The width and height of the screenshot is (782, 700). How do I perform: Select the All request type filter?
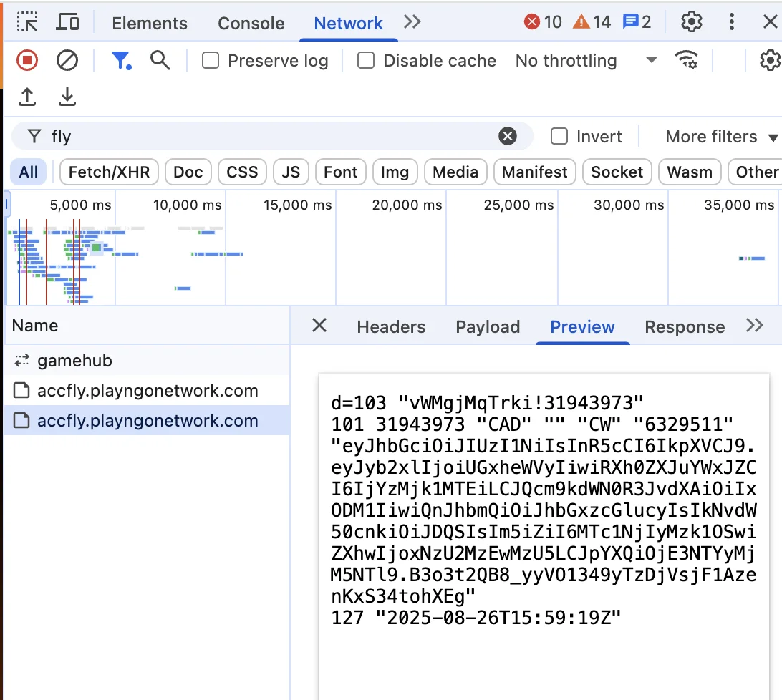pyautogui.click(x=29, y=172)
